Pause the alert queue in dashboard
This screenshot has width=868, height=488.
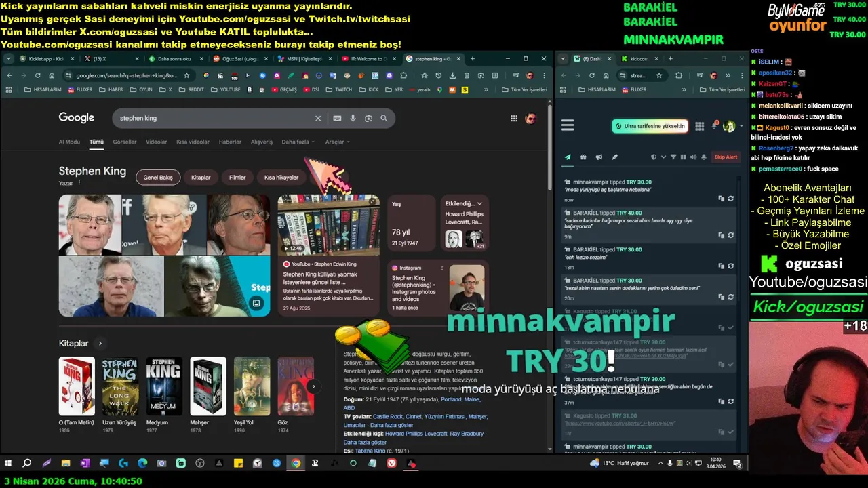coord(684,157)
